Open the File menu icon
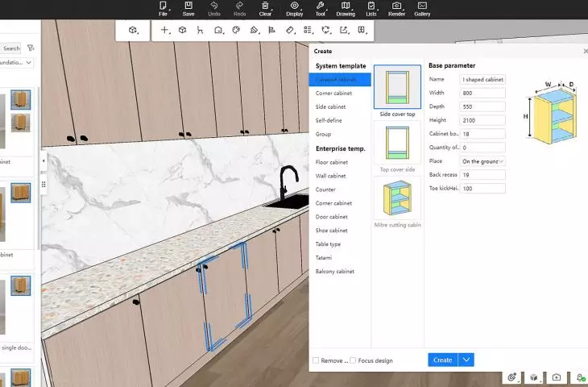This screenshot has height=387, width=588. tap(163, 6)
